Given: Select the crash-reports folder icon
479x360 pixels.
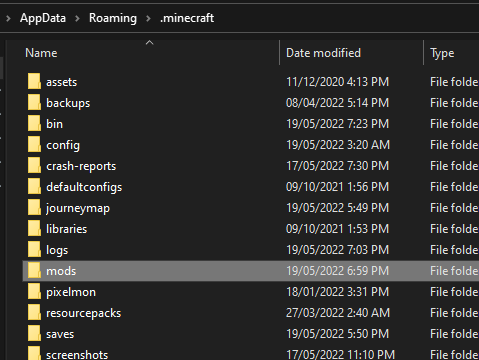Looking at the screenshot, I should [x=34, y=166].
